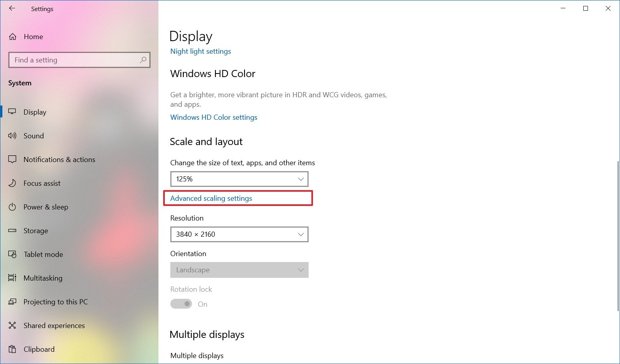The width and height of the screenshot is (620, 364).
Task: Click the Storage drive icon
Action: pos(12,230)
